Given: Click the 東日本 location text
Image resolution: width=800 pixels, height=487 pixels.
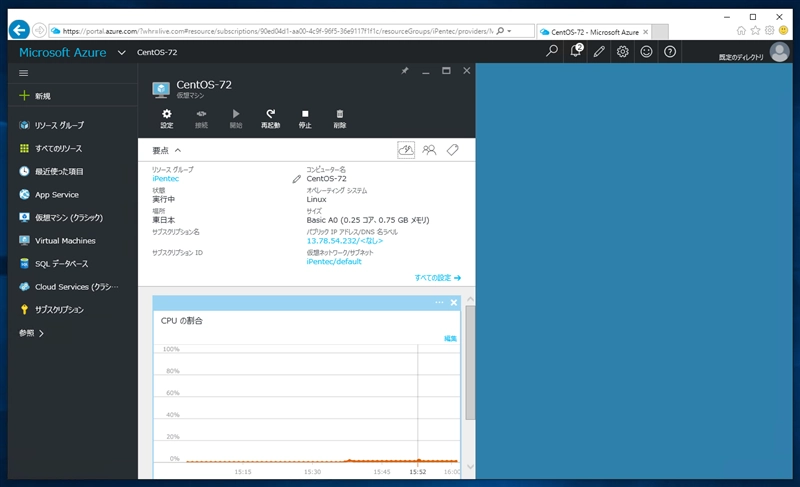Looking at the screenshot, I should pos(163,220).
